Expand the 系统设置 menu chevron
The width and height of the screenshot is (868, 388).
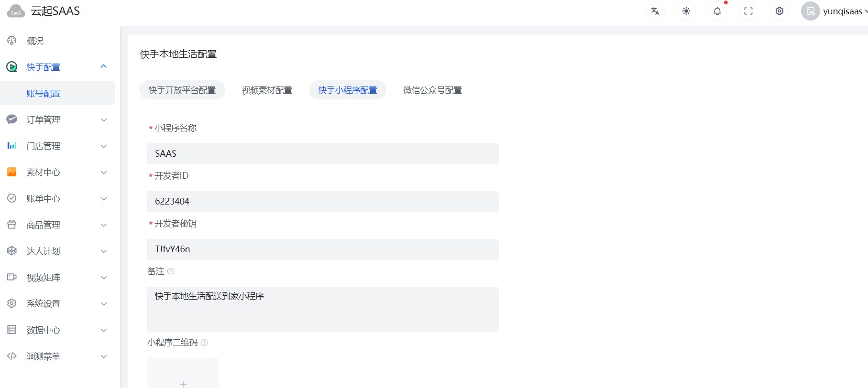(x=104, y=304)
